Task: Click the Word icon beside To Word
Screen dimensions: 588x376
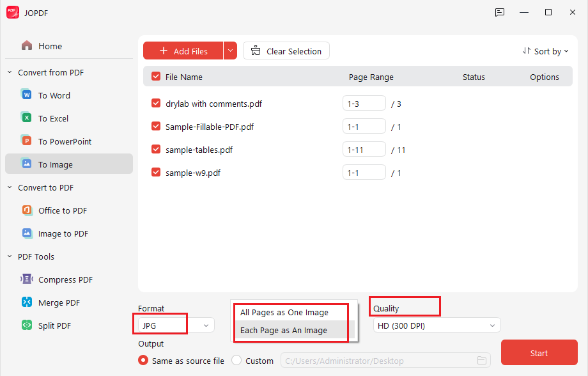Action: coord(26,95)
